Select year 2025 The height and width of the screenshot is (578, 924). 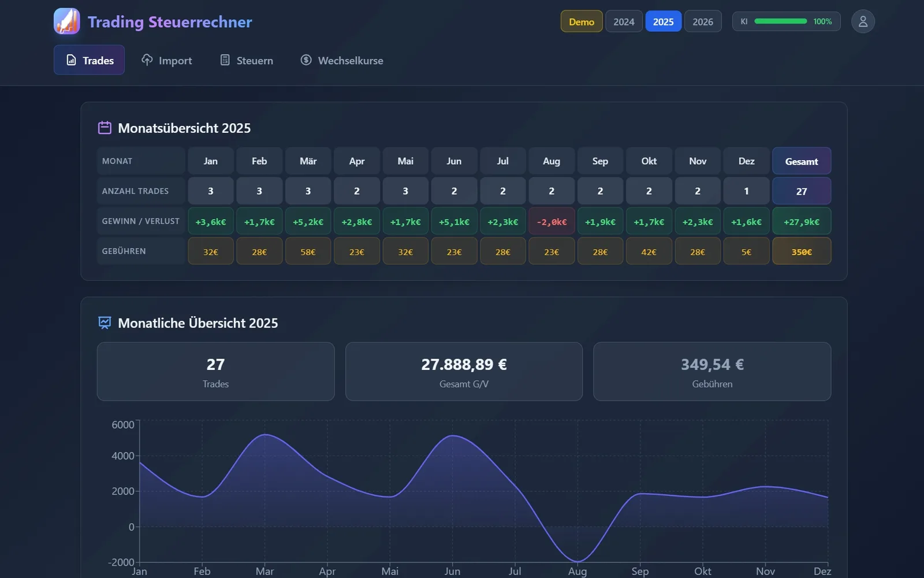coord(663,21)
